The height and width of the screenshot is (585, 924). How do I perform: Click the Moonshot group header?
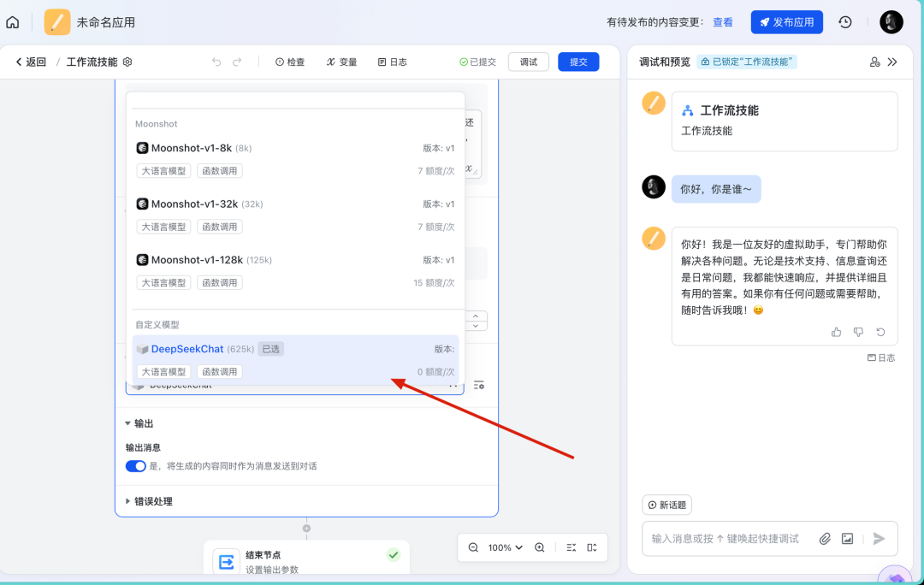[157, 124]
